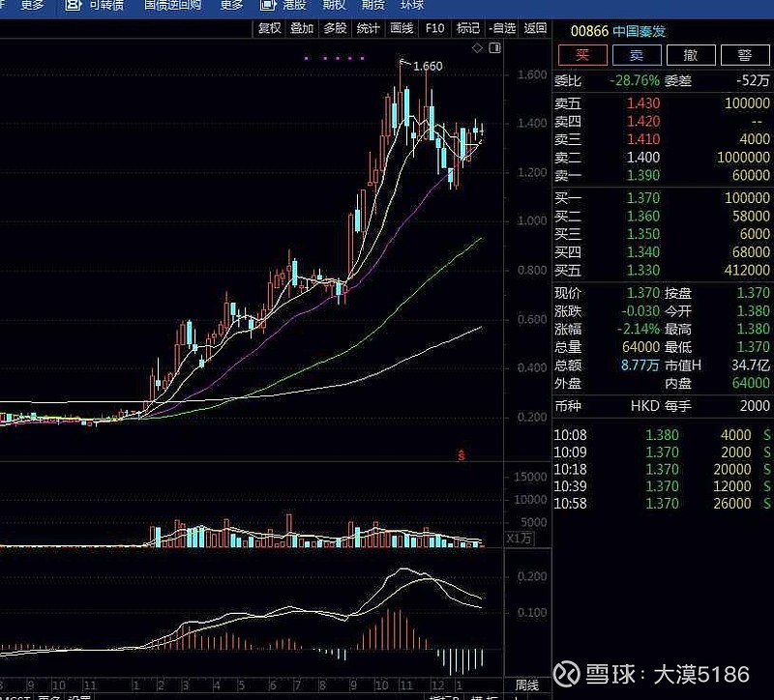Switch to the 期货 market tab
774x700 pixels.
(372, 5)
